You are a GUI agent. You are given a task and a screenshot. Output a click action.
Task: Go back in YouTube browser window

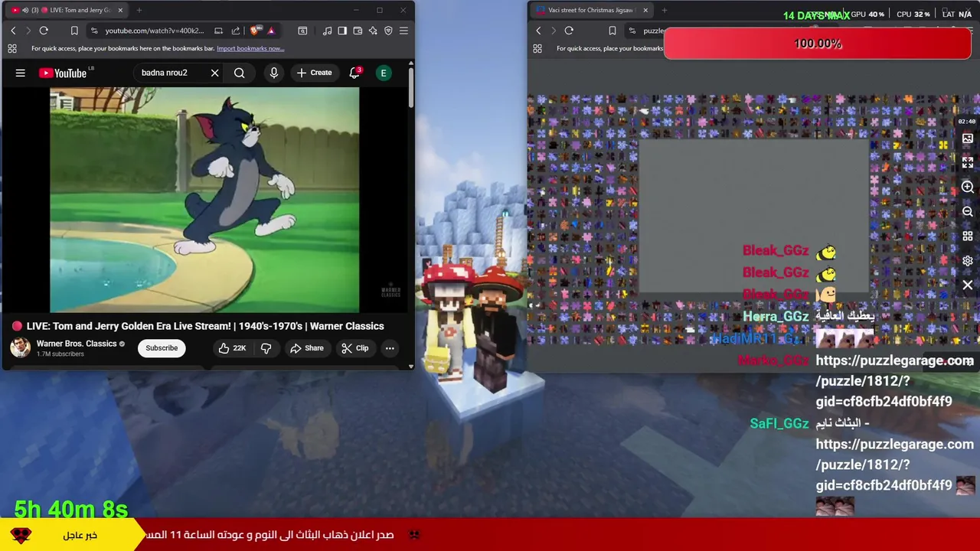[13, 31]
